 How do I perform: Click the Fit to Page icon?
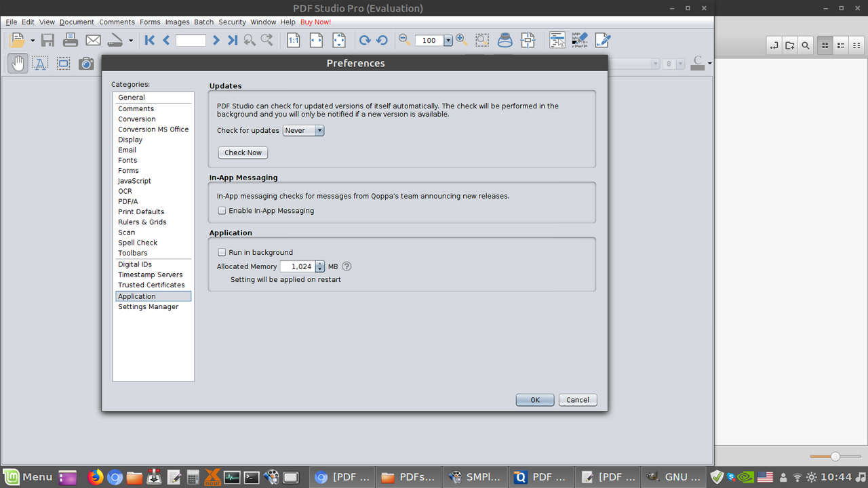[x=338, y=40]
